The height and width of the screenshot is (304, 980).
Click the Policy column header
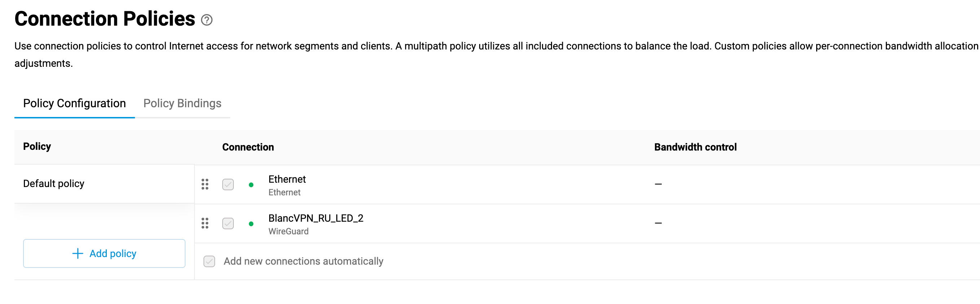[x=37, y=147]
